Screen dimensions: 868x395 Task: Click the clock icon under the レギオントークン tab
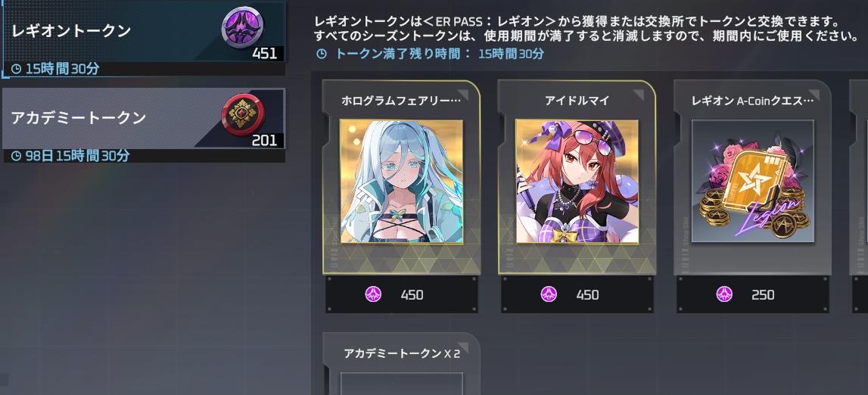coord(16,69)
